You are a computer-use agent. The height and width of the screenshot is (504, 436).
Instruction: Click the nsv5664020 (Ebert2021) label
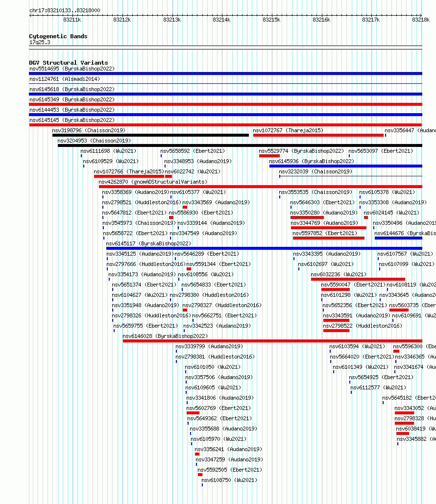[x=362, y=357]
